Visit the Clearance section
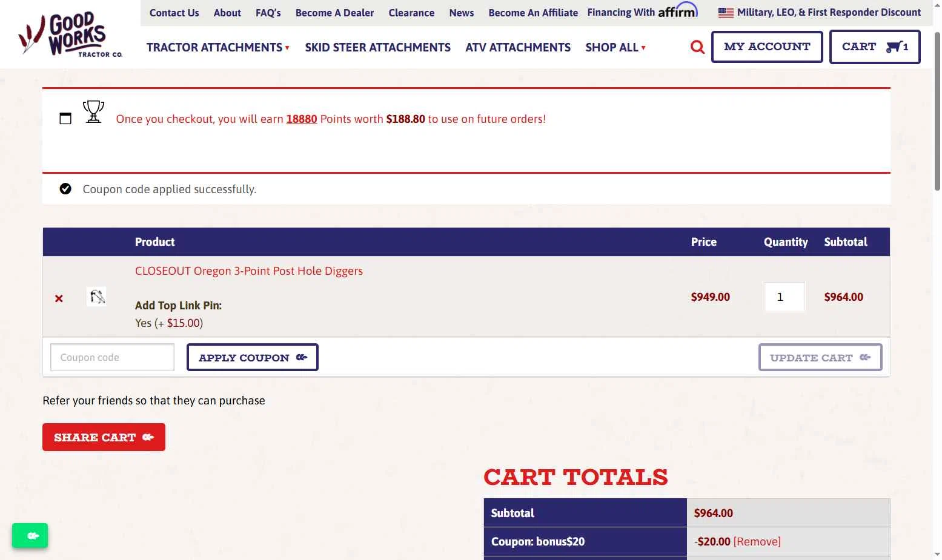The image size is (942, 560). 411,13
